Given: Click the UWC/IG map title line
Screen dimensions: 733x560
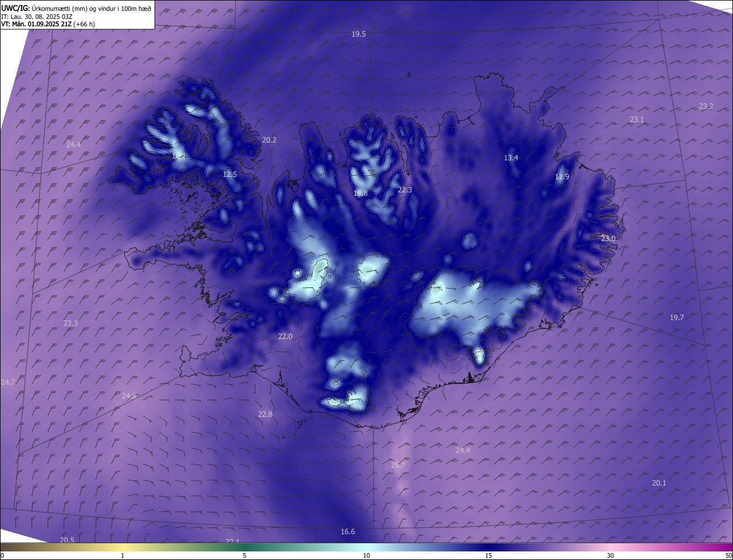Looking at the screenshot, I should click(76, 8).
